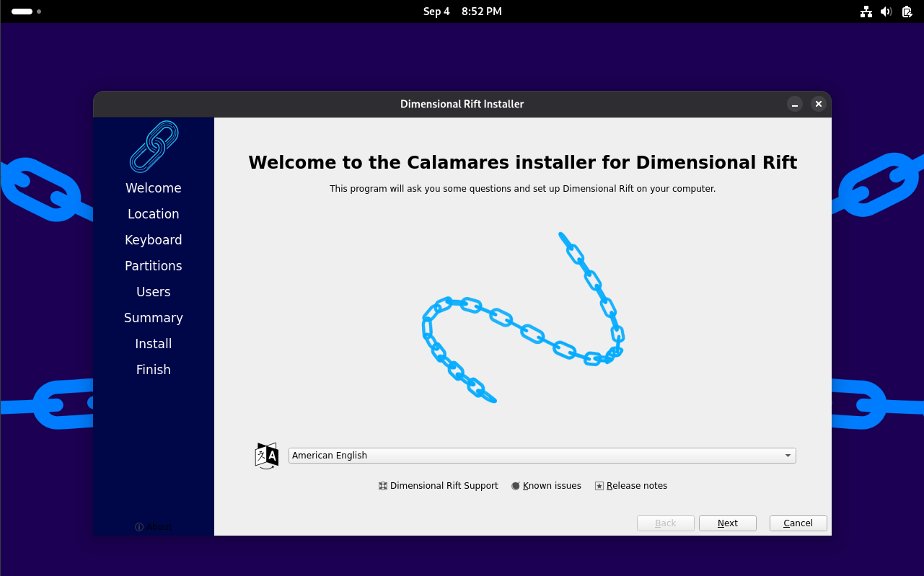Click the Next button

pos(728,523)
